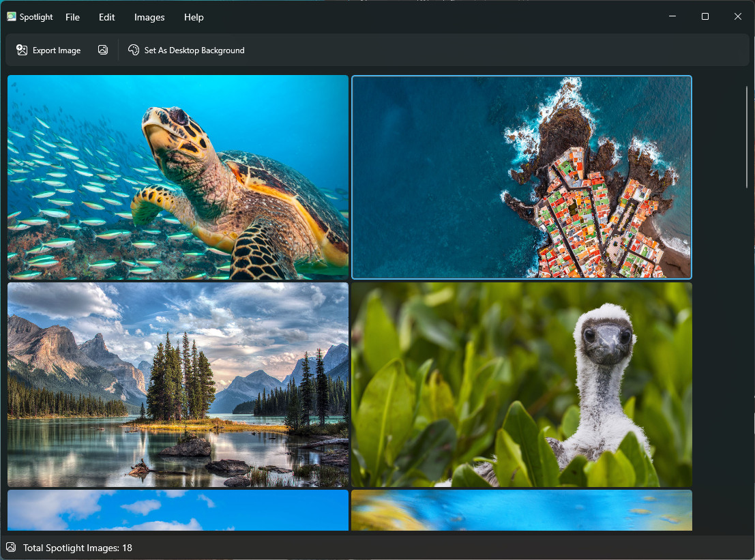Maximize the Spotlight window
755x560 pixels.
705,16
